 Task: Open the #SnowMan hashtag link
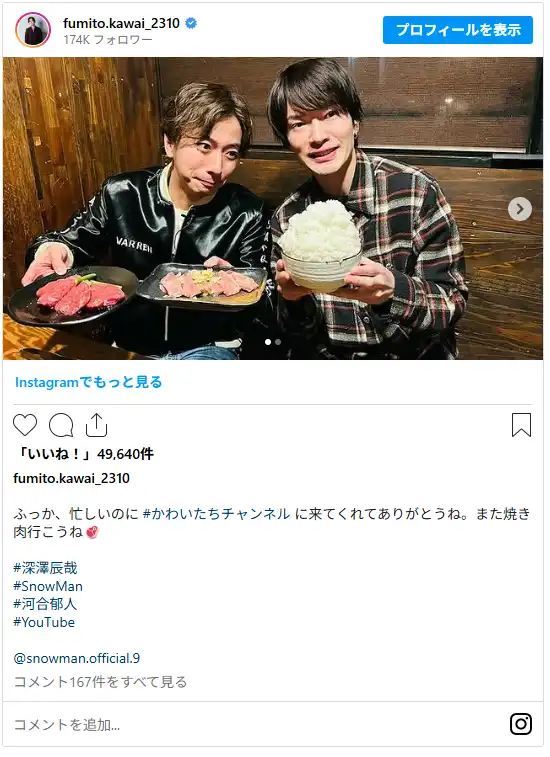coord(48,586)
